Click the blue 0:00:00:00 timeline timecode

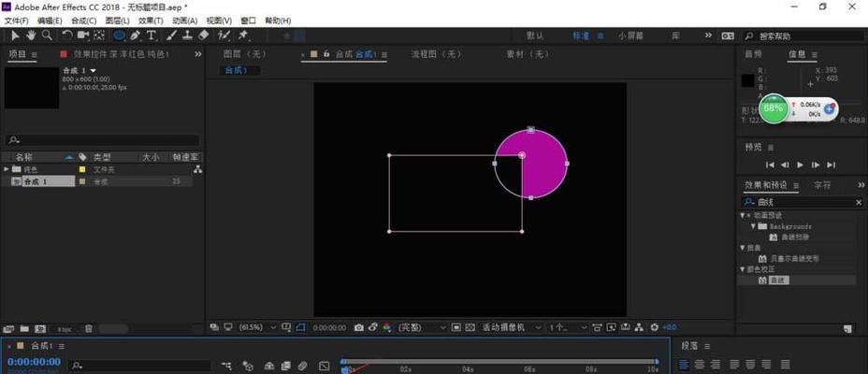click(34, 362)
